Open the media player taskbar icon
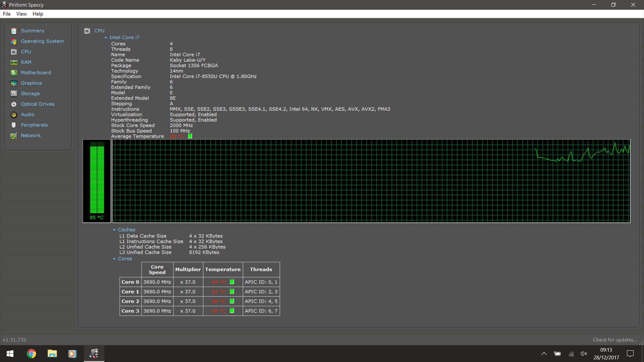The height and width of the screenshot is (362, 644). coord(72,354)
